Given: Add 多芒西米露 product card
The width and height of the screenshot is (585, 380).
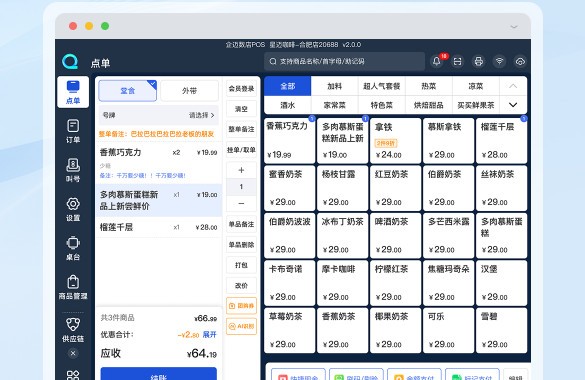Looking at the screenshot, I should point(448,236).
